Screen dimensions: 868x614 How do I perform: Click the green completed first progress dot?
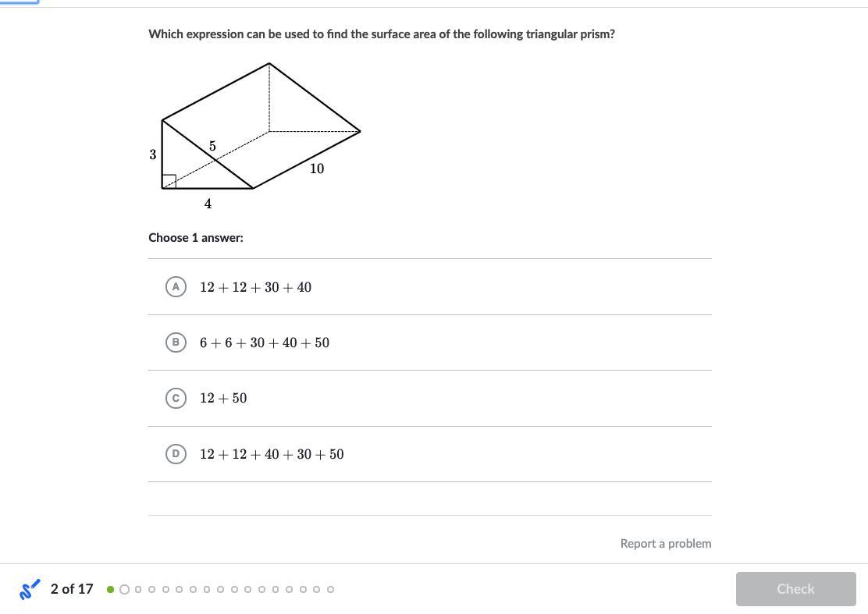pyautogui.click(x=111, y=589)
